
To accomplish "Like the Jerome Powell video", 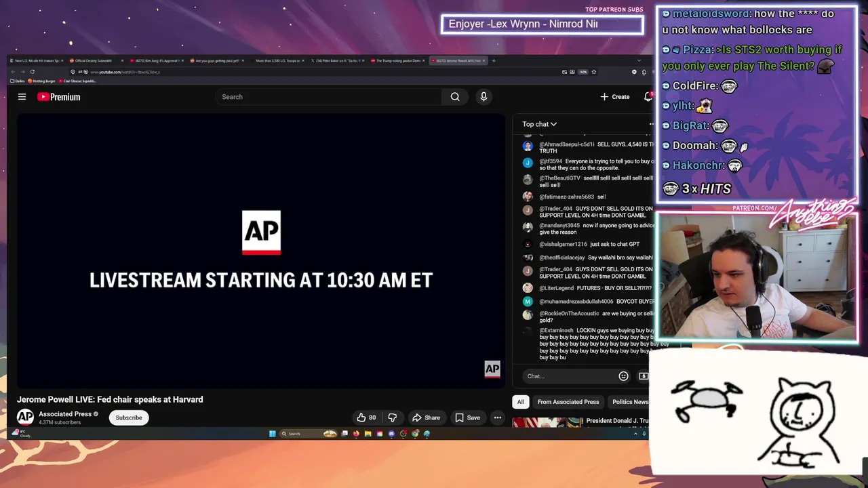I will click(x=366, y=418).
